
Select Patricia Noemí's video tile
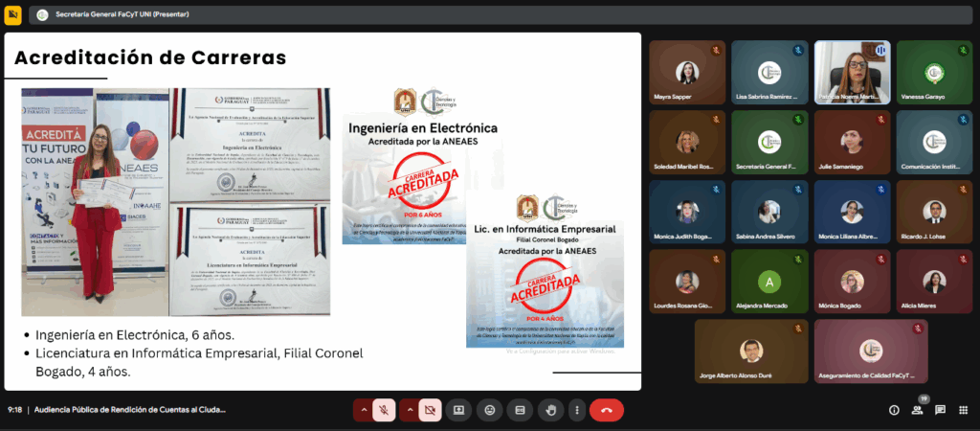point(852,72)
